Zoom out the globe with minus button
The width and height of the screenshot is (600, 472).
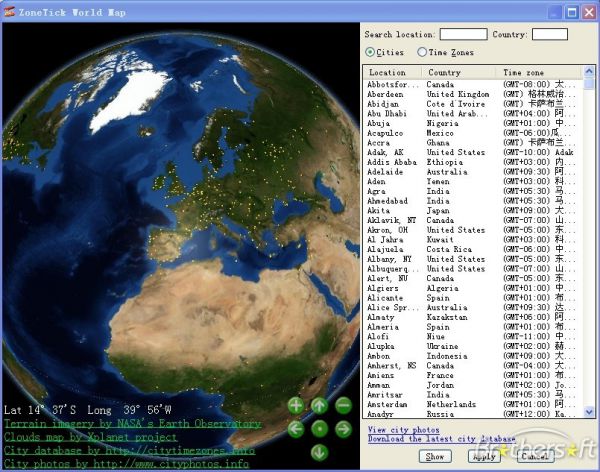click(x=344, y=405)
